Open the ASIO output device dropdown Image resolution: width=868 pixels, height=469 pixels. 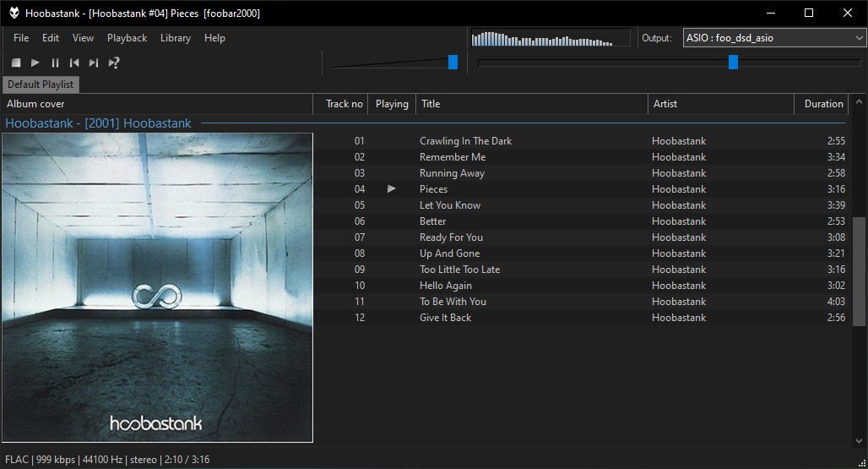point(773,38)
